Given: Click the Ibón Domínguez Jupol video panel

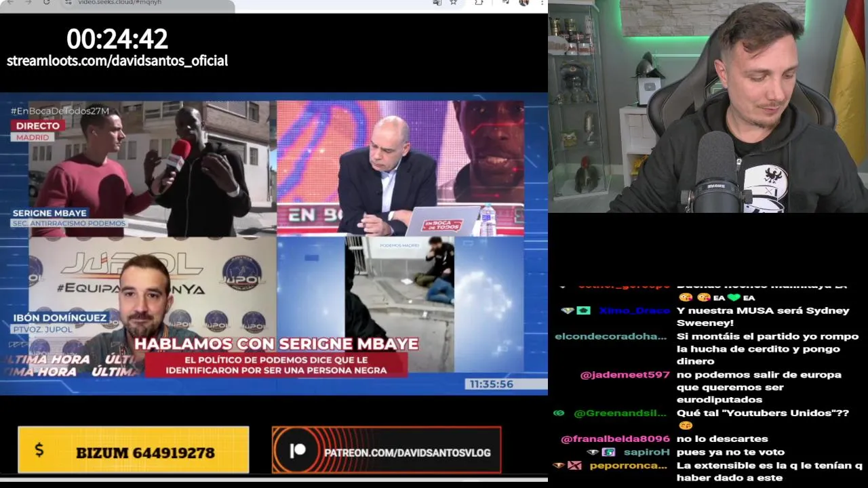Looking at the screenshot, I should click(x=153, y=304).
